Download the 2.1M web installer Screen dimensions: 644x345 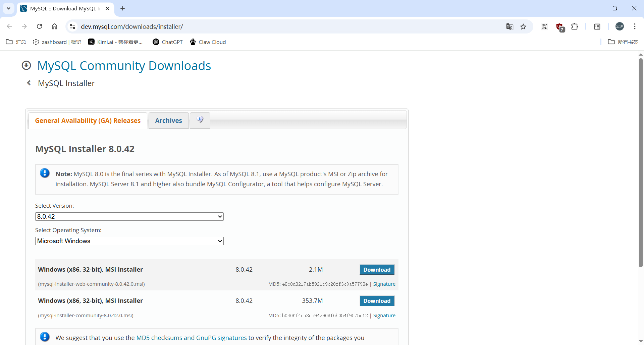(377, 270)
